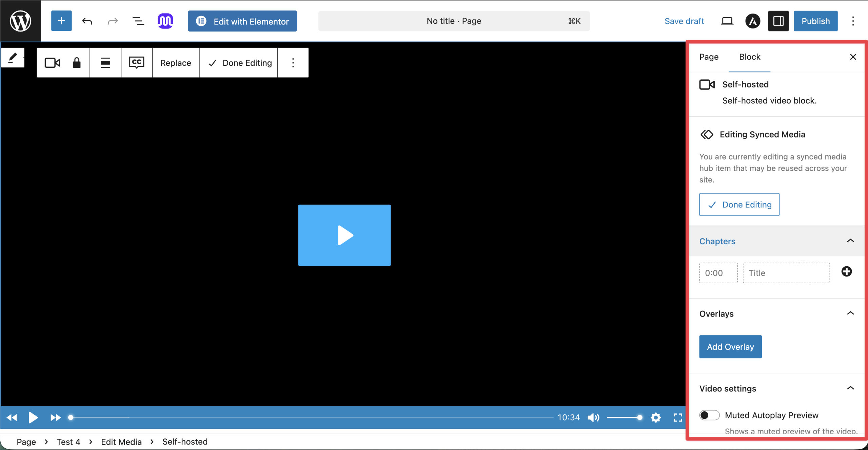Screen dimensions: 868x450
Task: Collapse the Overlays section
Action: pos(851,313)
